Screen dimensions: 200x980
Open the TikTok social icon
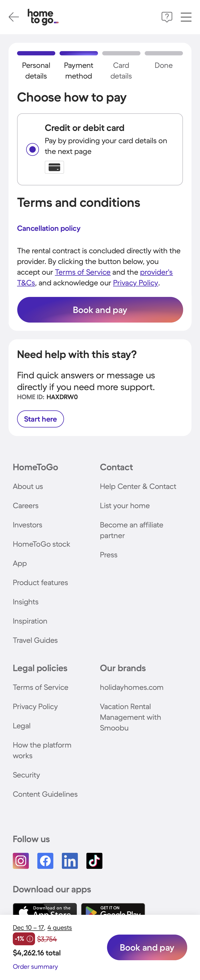click(94, 860)
